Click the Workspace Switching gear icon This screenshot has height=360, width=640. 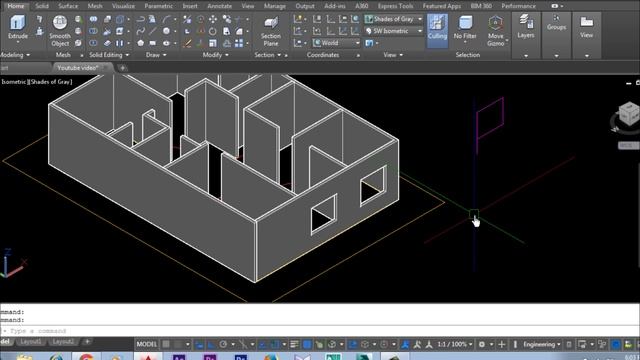[482, 344]
